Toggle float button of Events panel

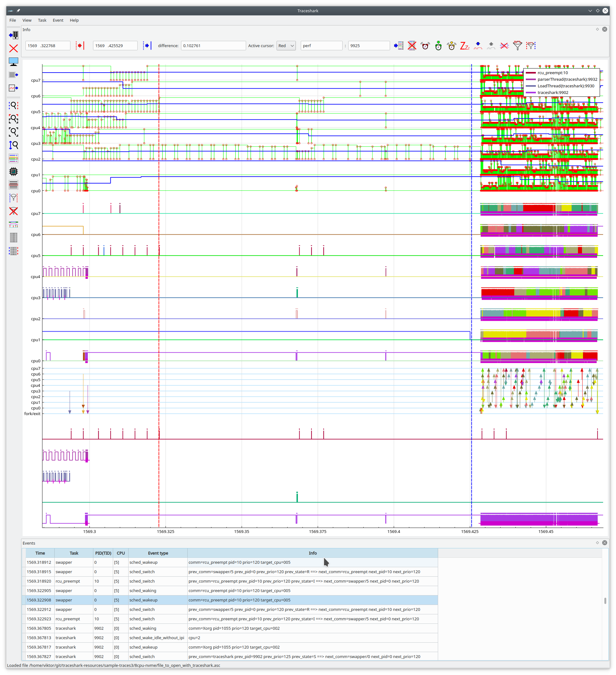click(597, 543)
